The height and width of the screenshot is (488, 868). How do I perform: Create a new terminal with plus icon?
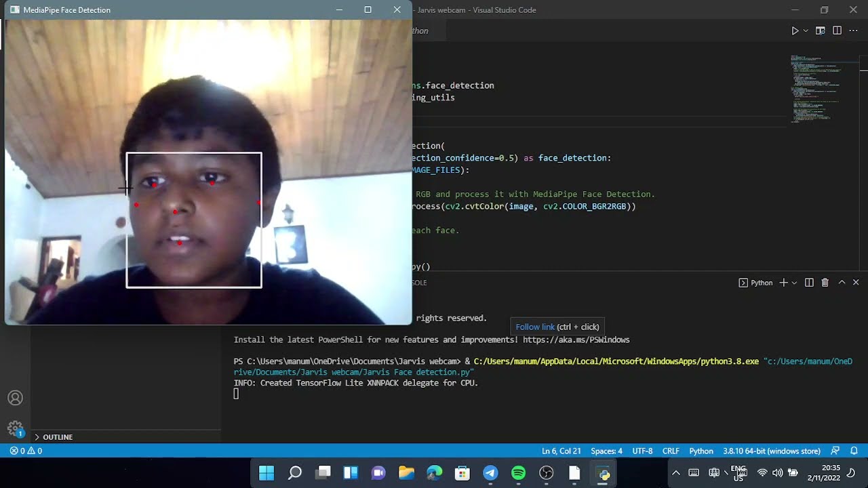coord(783,283)
